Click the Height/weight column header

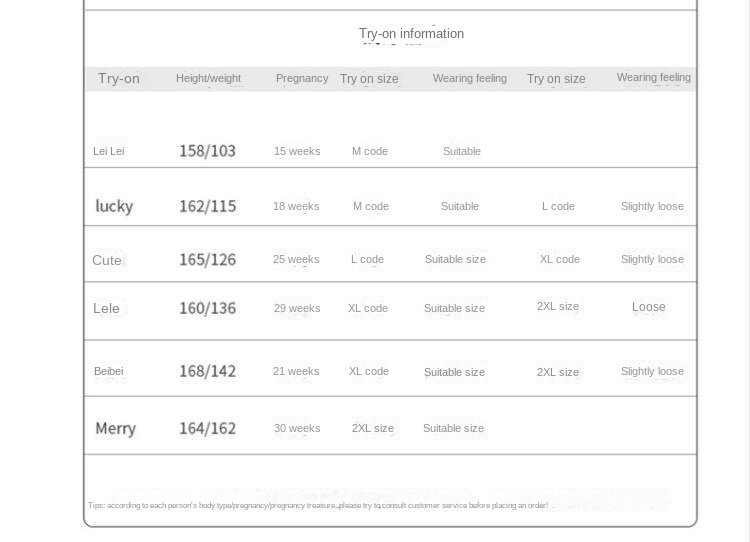208,78
